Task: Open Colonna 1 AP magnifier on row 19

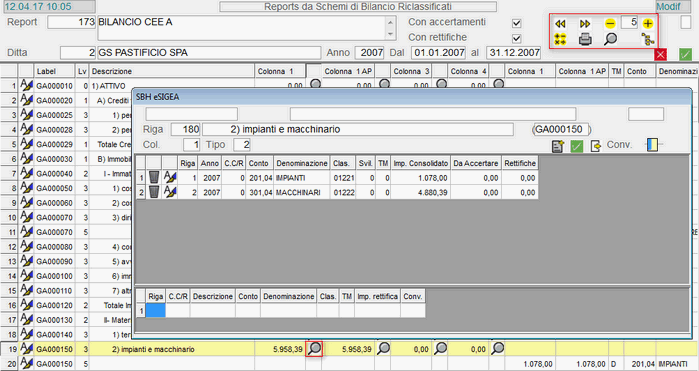Action: pyautogui.click(x=383, y=349)
